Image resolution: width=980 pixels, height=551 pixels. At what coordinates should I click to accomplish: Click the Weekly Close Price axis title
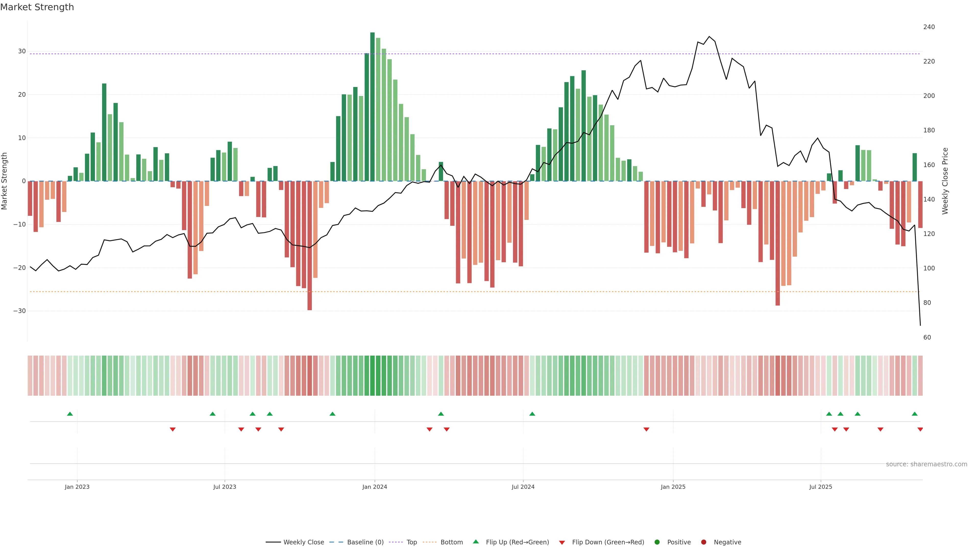(945, 181)
